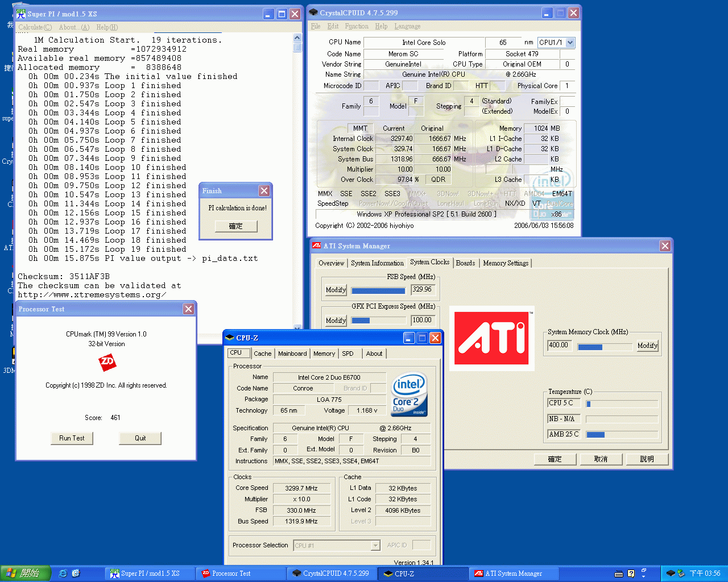
Task: Open the Function menu in CrystalCPUID
Action: coord(357,26)
